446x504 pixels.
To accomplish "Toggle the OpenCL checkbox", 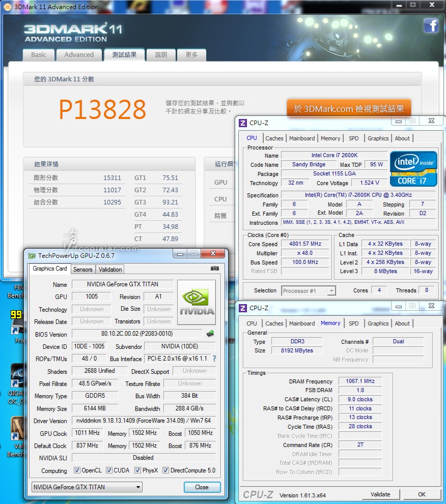I will click(x=77, y=470).
